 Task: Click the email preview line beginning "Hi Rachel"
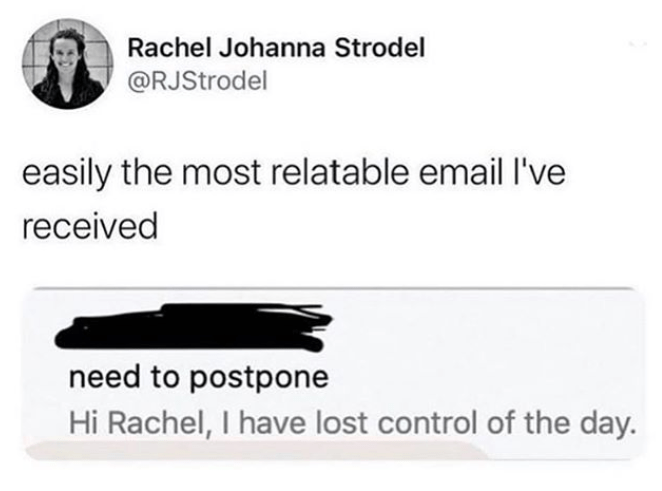tap(350, 423)
